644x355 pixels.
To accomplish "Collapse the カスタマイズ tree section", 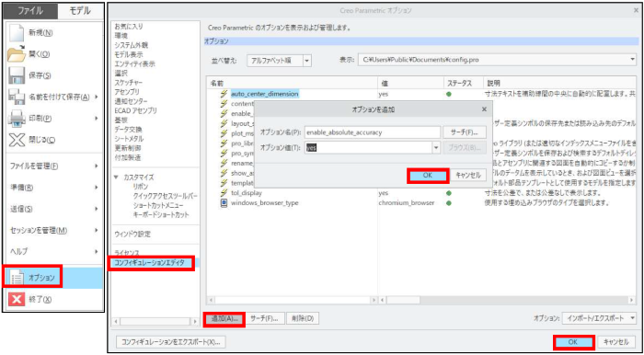I will coord(117,177).
